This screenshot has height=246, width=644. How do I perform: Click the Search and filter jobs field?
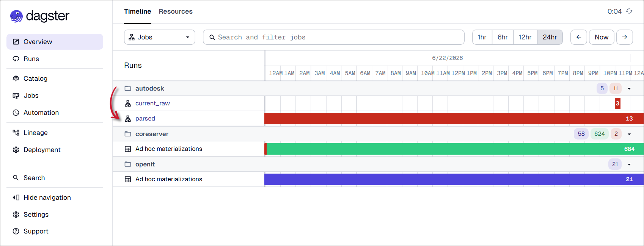(x=334, y=37)
